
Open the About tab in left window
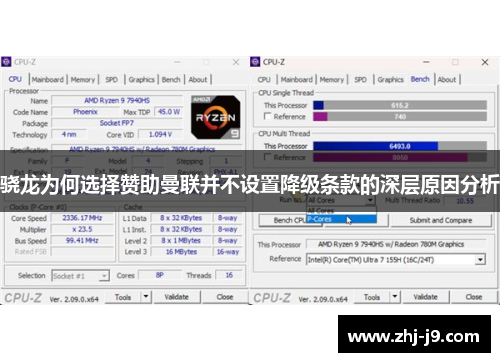[x=198, y=80]
